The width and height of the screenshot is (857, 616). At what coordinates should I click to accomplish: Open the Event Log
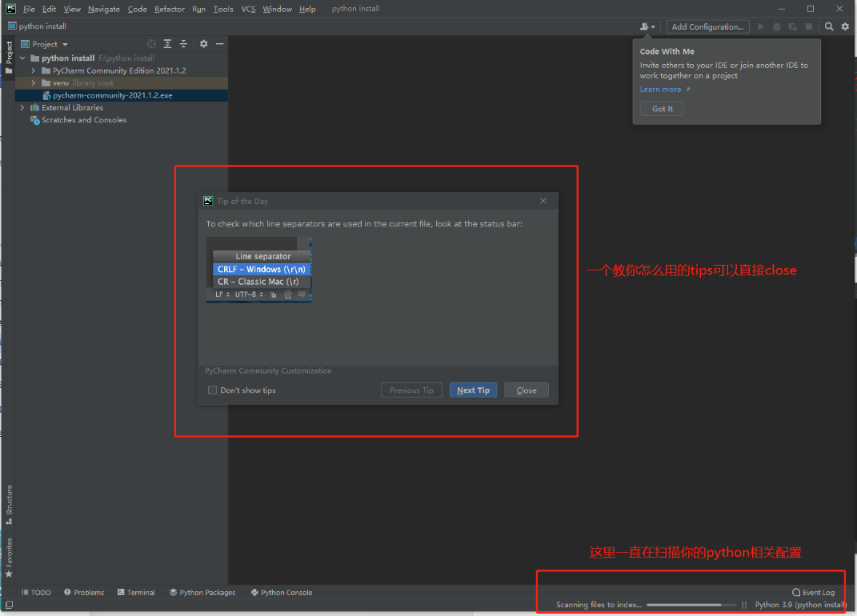click(x=813, y=593)
